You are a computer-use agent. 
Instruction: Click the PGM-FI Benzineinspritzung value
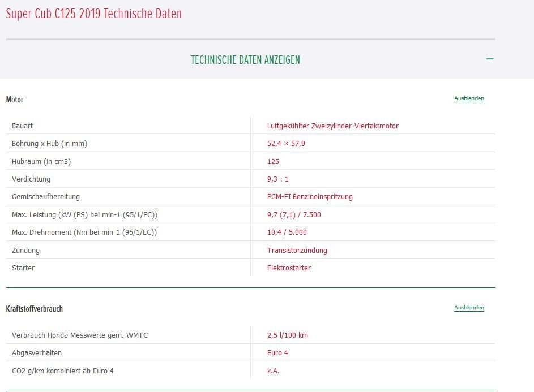coord(310,197)
